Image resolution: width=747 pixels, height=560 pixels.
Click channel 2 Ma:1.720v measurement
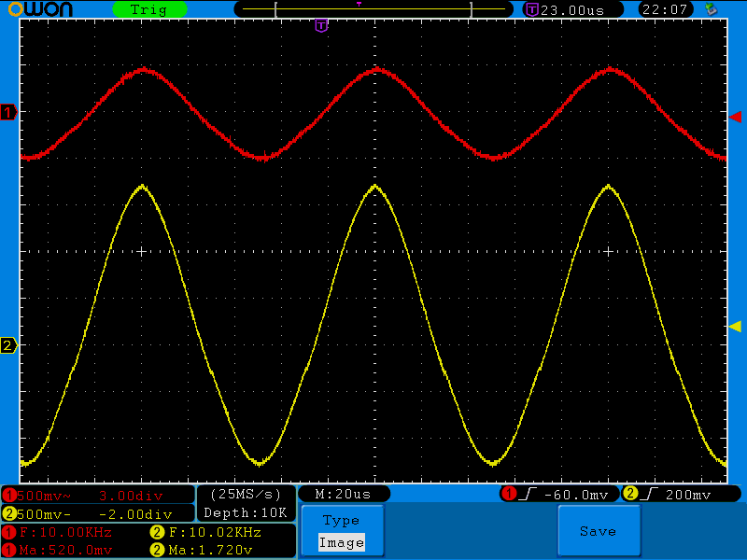(210, 550)
